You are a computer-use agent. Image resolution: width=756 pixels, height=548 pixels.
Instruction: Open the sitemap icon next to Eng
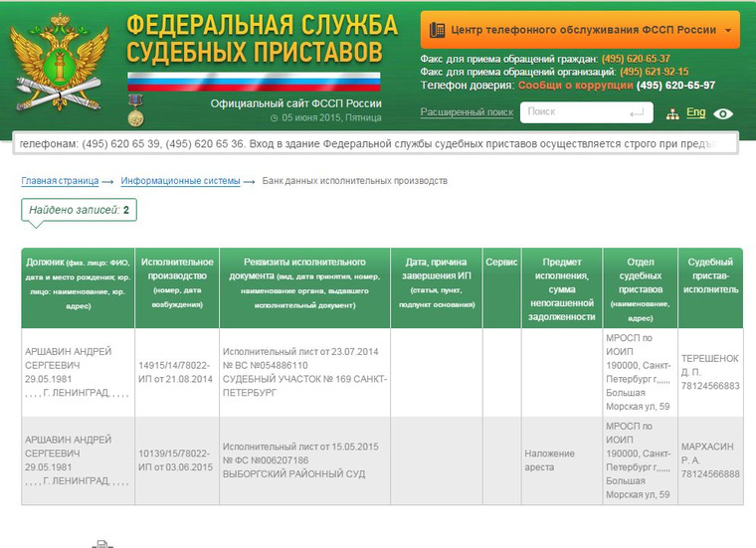pos(672,114)
